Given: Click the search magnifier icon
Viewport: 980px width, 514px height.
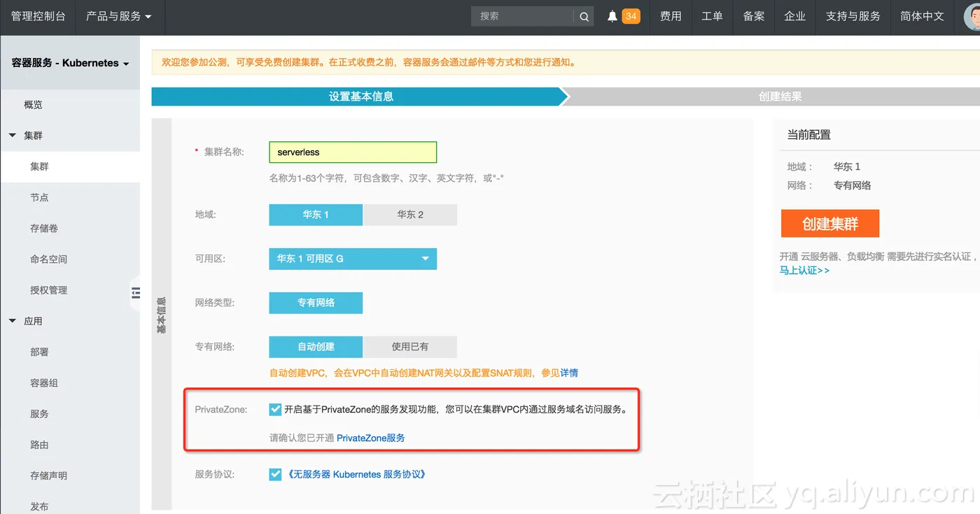Looking at the screenshot, I should (584, 17).
